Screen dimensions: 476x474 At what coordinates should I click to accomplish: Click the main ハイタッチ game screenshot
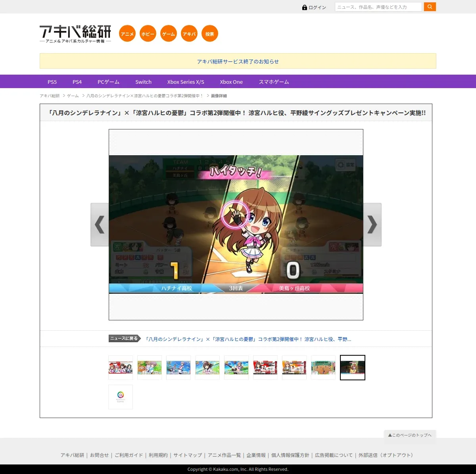(236, 224)
